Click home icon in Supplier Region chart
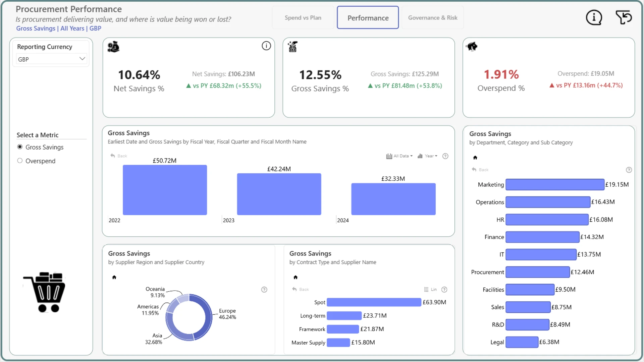 (114, 277)
